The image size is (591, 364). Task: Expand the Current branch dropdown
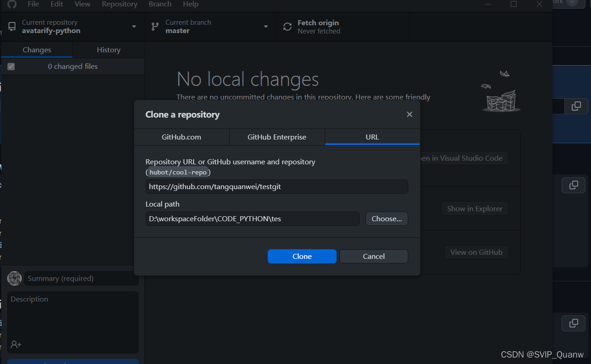click(266, 27)
